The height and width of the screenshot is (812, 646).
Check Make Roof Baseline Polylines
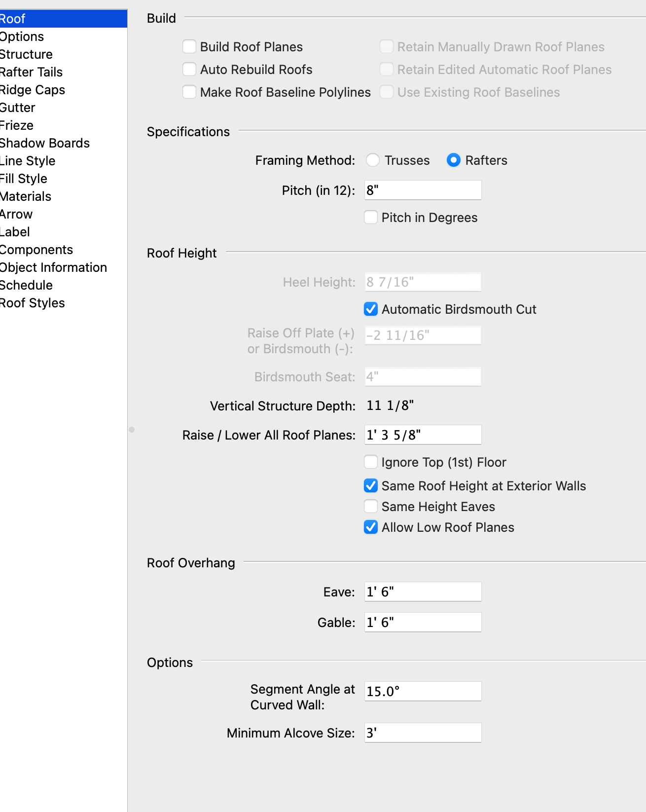189,92
